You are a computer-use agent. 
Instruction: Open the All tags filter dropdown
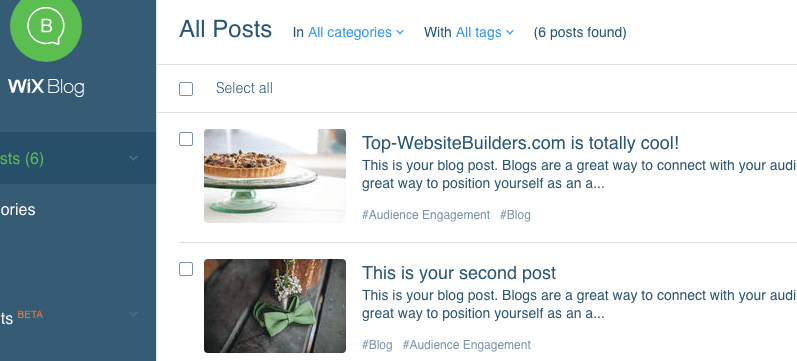click(485, 33)
